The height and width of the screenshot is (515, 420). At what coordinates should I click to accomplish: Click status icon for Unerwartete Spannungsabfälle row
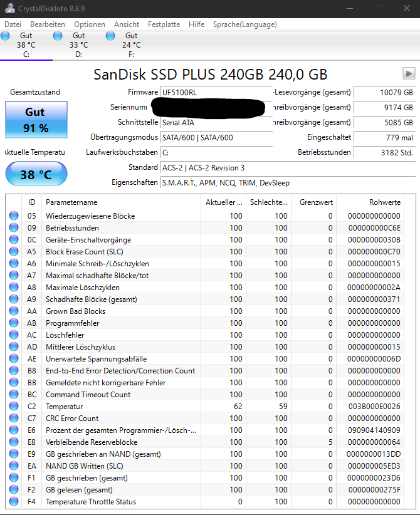(14, 358)
